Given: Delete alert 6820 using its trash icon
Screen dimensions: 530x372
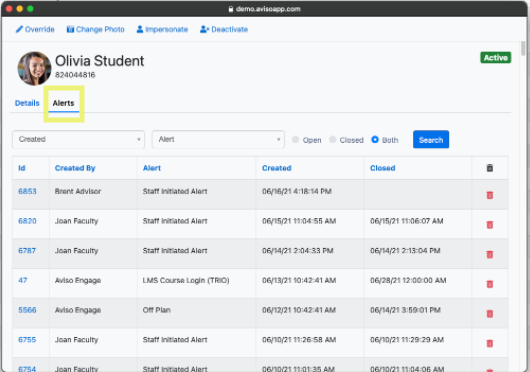Looking at the screenshot, I should coord(489,225).
